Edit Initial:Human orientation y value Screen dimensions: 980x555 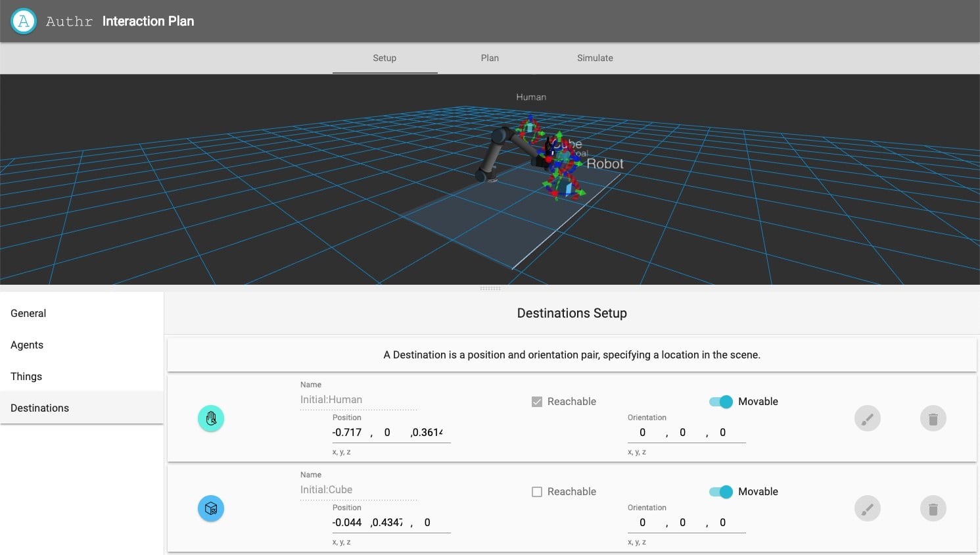tap(683, 433)
